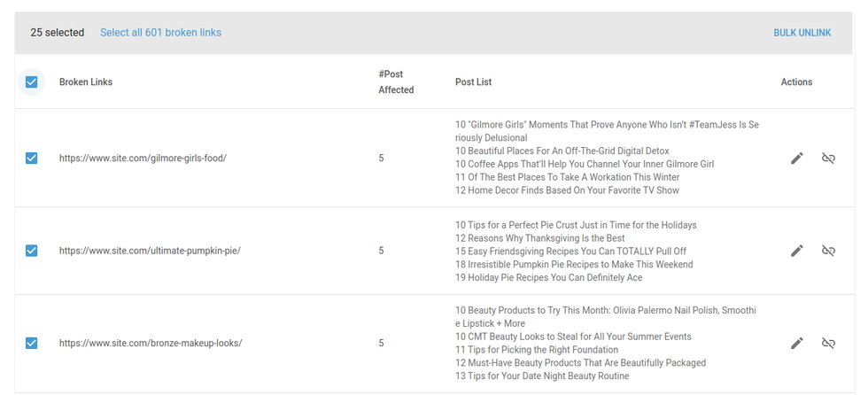Toggle the select-all header checkbox
This screenshot has height=395, width=868.
32,82
